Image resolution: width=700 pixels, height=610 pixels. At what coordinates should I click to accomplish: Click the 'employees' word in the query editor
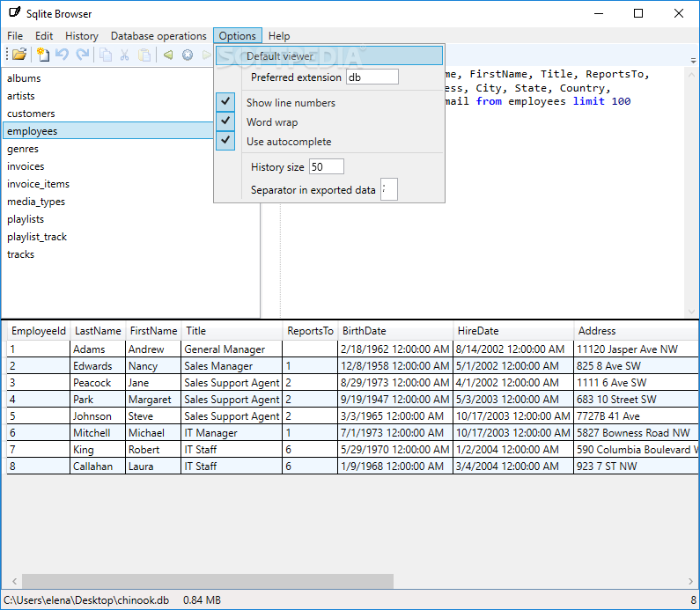(537, 101)
